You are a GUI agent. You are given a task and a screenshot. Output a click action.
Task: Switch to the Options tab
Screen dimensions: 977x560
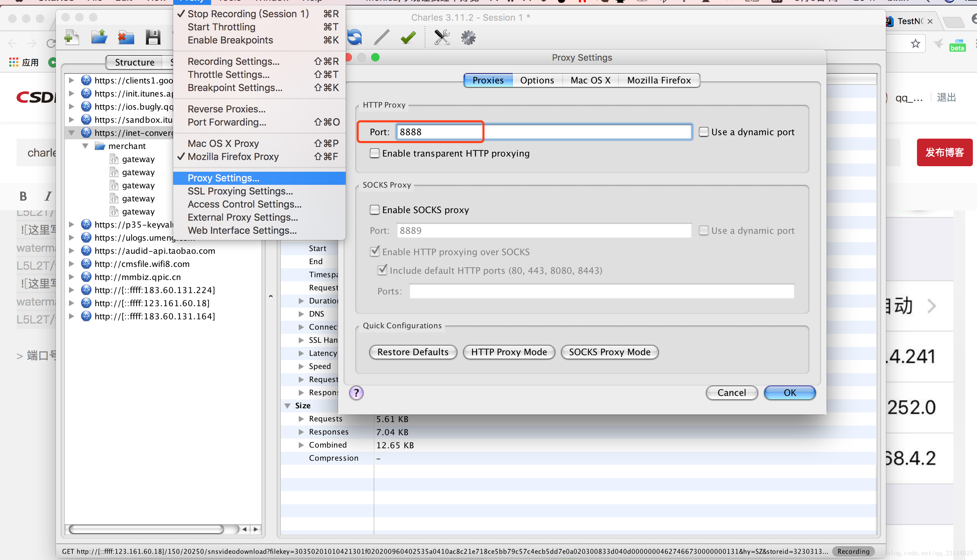pyautogui.click(x=537, y=80)
